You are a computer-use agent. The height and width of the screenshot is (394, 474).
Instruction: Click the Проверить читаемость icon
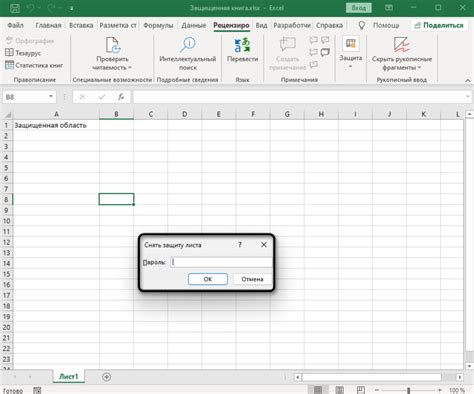[x=112, y=45]
